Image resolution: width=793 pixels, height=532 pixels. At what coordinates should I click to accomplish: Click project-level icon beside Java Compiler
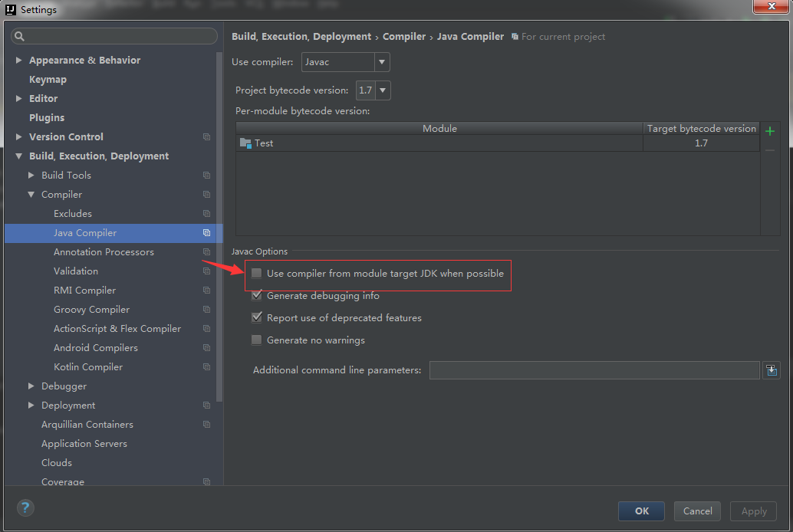pos(206,232)
